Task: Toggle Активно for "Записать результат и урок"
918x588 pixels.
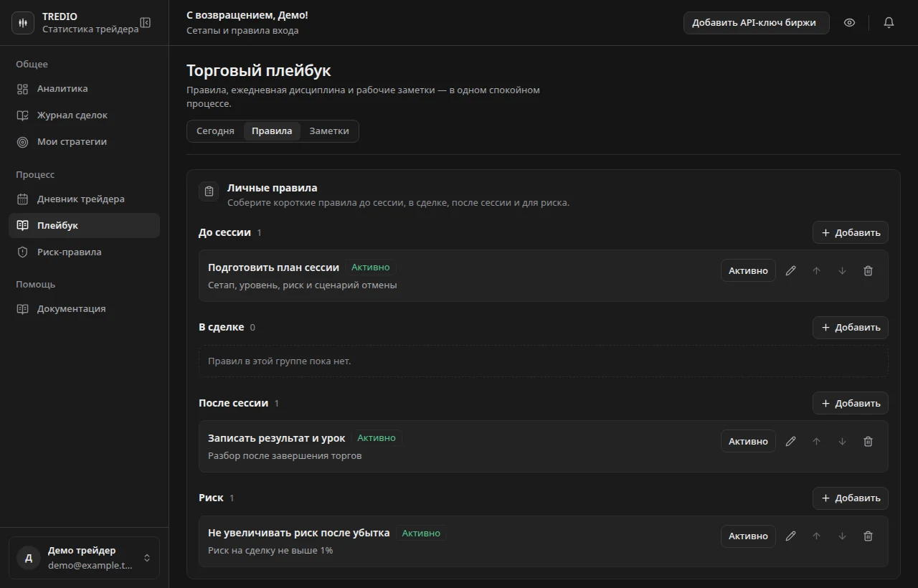Action: [x=748, y=442]
